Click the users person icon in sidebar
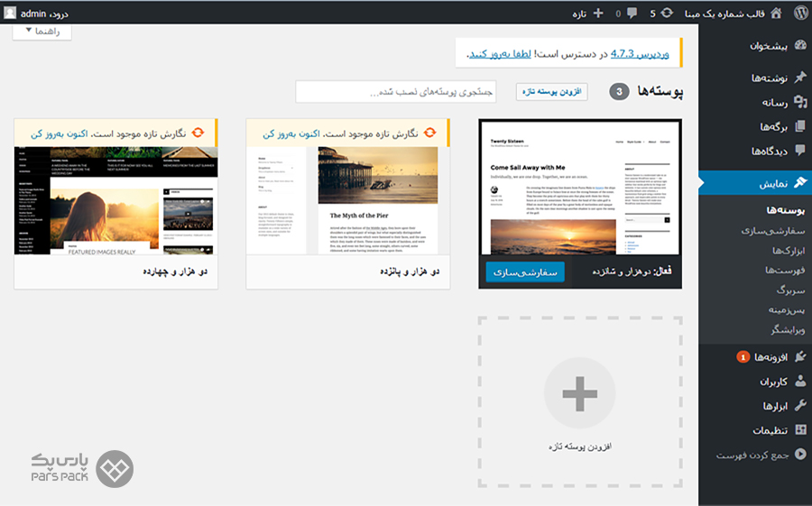812x506 pixels. click(x=800, y=382)
